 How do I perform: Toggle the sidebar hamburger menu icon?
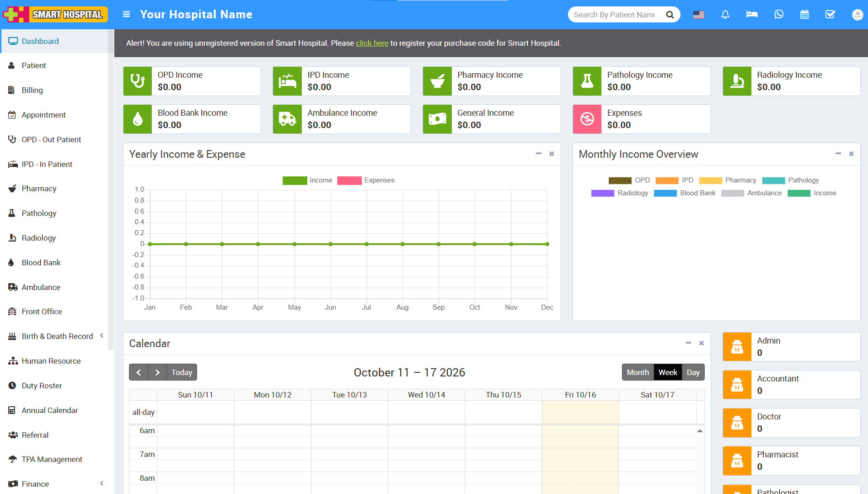(126, 15)
